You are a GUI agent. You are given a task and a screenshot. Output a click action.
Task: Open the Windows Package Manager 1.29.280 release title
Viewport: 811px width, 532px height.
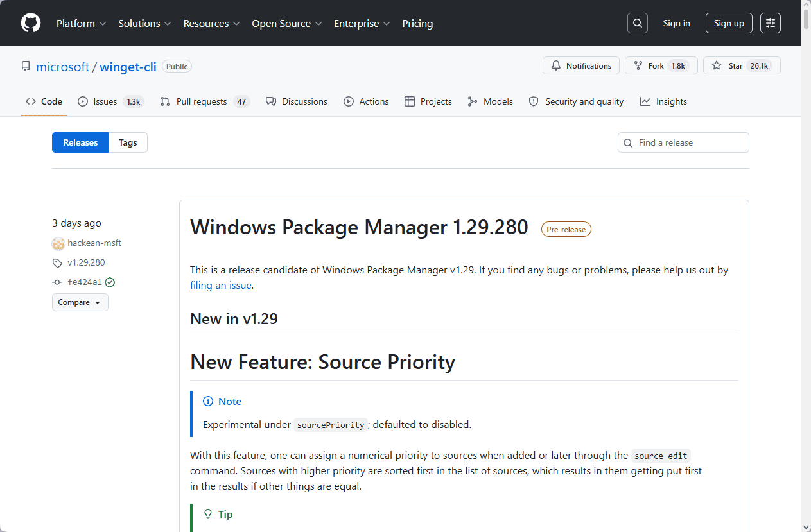359,227
